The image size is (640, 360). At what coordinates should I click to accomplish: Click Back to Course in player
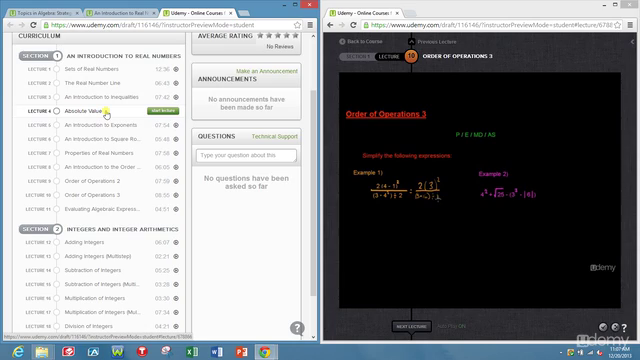[x=361, y=41]
